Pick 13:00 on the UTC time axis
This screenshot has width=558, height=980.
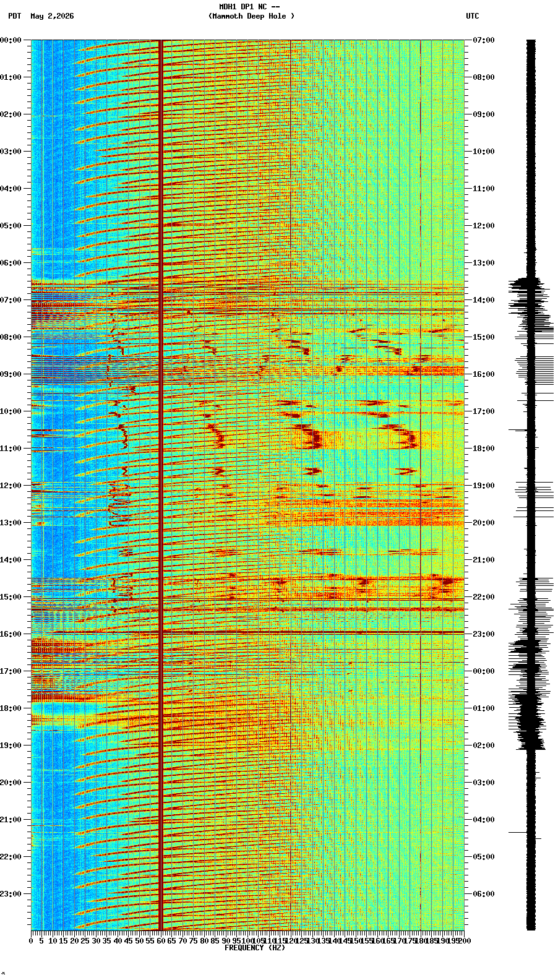tap(484, 263)
